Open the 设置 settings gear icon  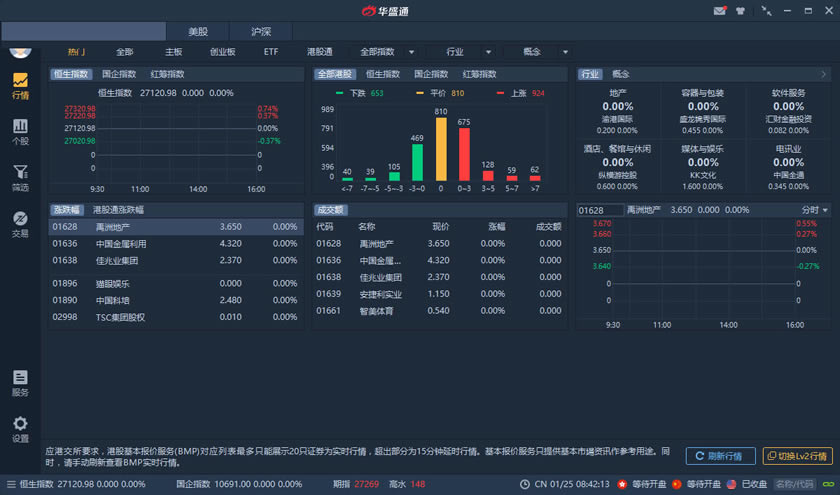pyautogui.click(x=20, y=429)
